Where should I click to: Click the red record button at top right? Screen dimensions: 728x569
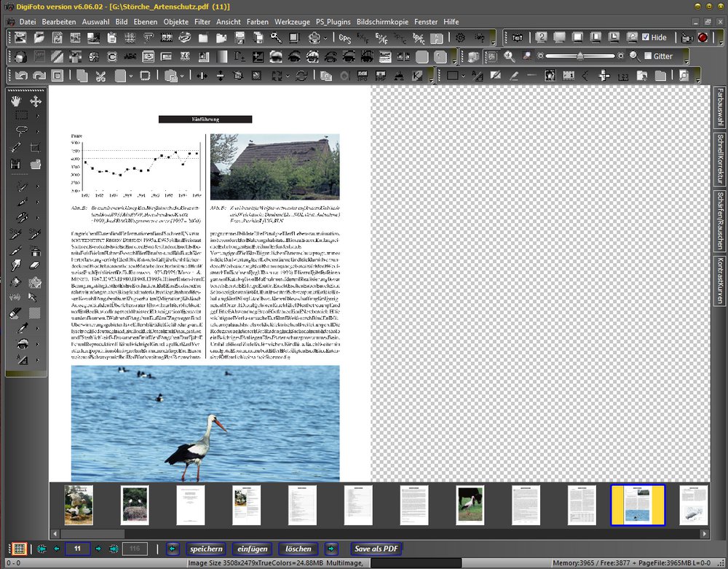tap(703, 38)
